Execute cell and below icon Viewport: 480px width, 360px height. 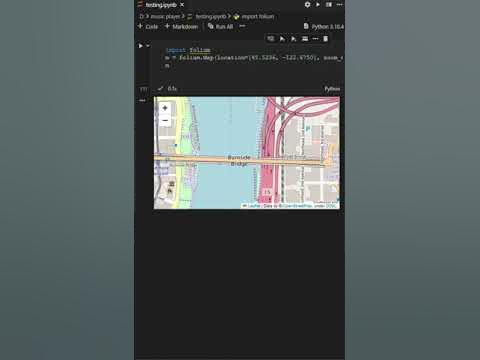(x=293, y=39)
